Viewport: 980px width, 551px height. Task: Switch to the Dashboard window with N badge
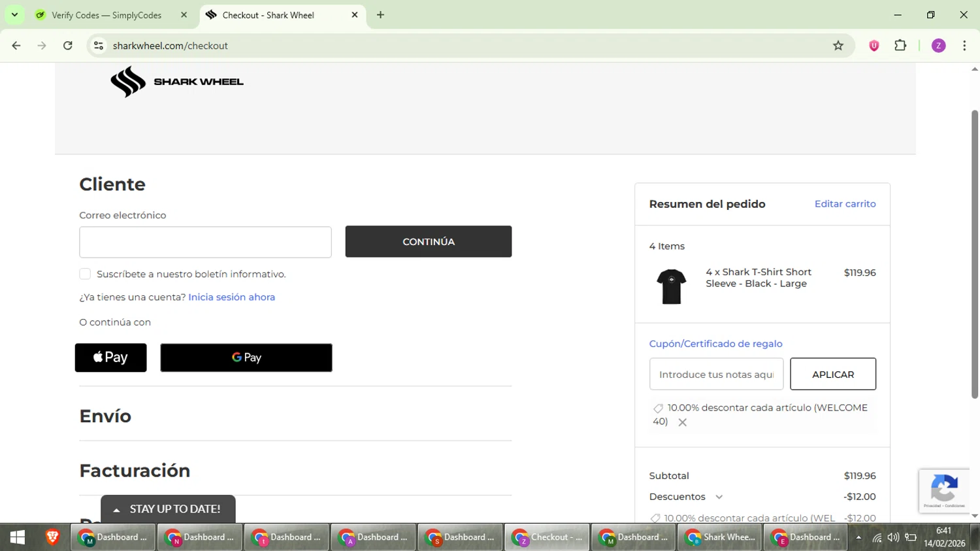click(200, 537)
